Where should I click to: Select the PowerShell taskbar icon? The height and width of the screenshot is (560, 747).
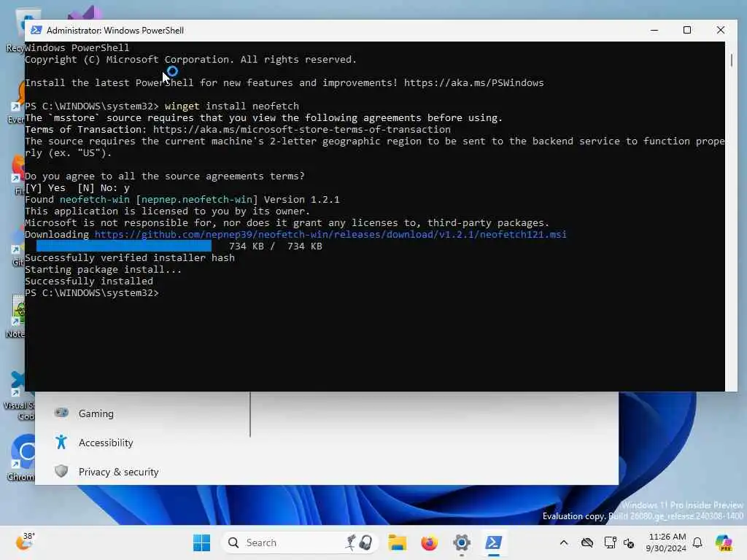(x=493, y=542)
